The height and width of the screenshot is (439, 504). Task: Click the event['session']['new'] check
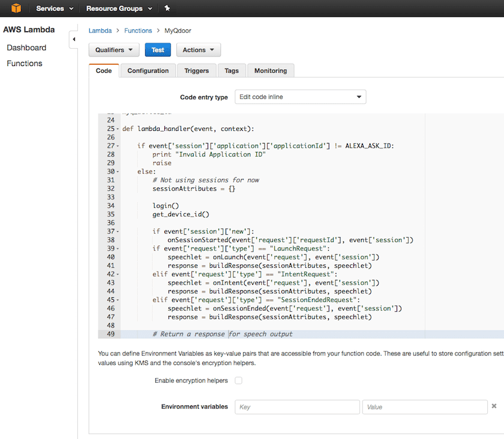pyautogui.click(x=203, y=232)
